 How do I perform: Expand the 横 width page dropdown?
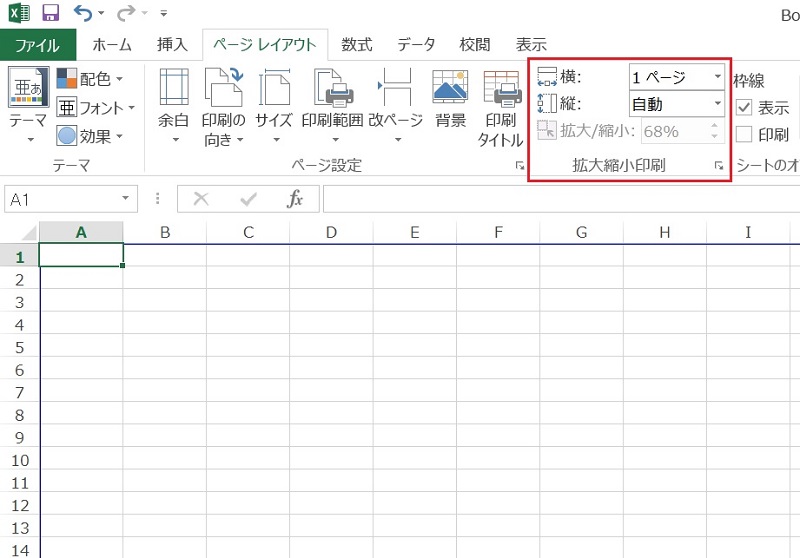(717, 77)
